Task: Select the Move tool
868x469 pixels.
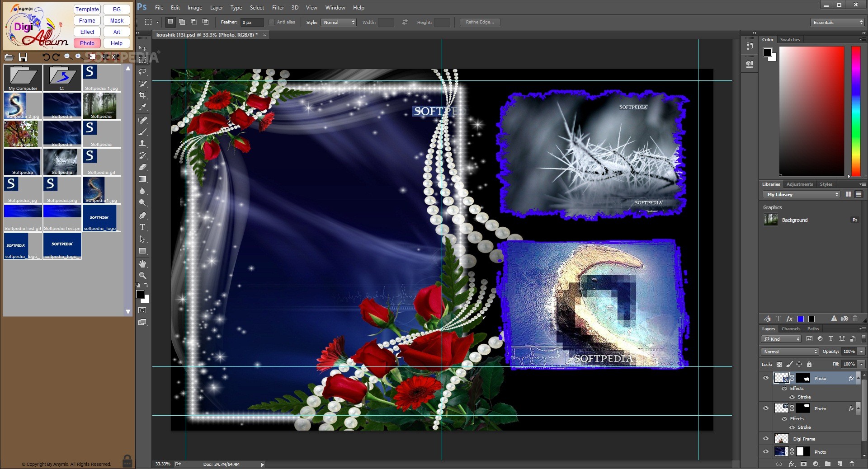Action: click(x=142, y=48)
